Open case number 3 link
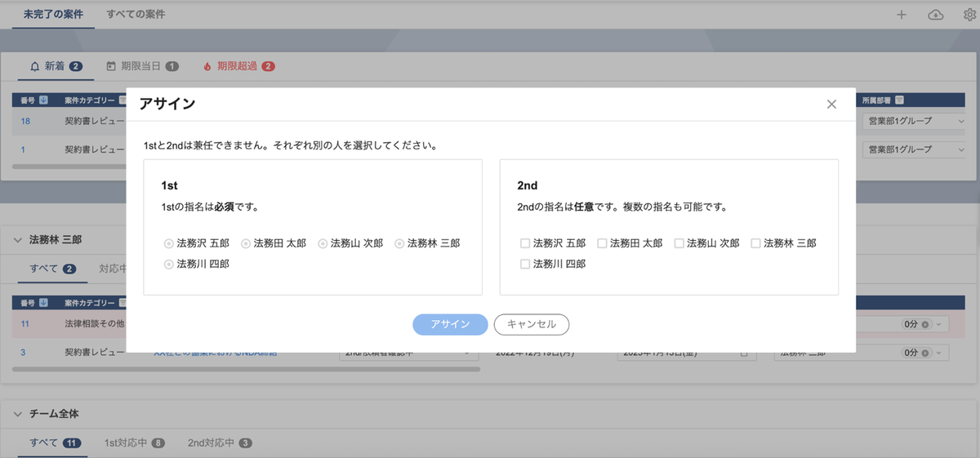 point(23,352)
